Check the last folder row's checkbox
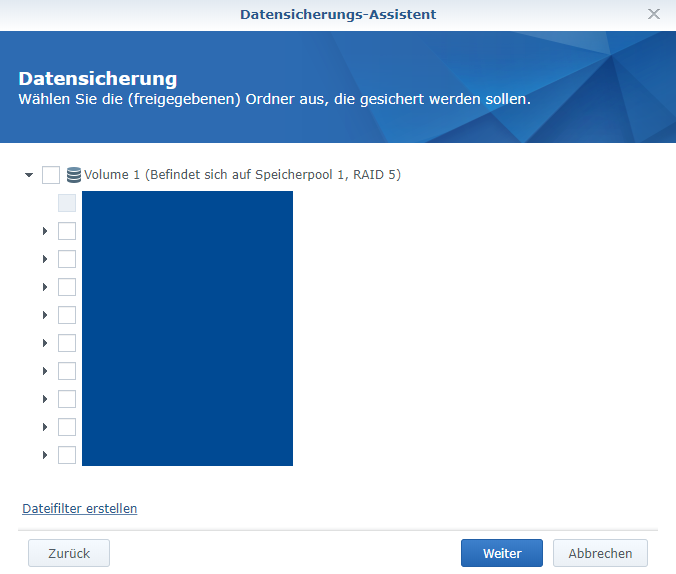 67,455
